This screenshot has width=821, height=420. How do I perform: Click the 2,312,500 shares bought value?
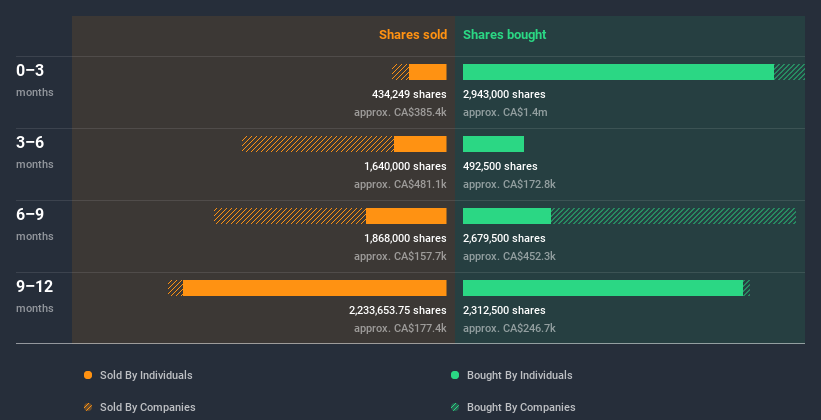[504, 311]
